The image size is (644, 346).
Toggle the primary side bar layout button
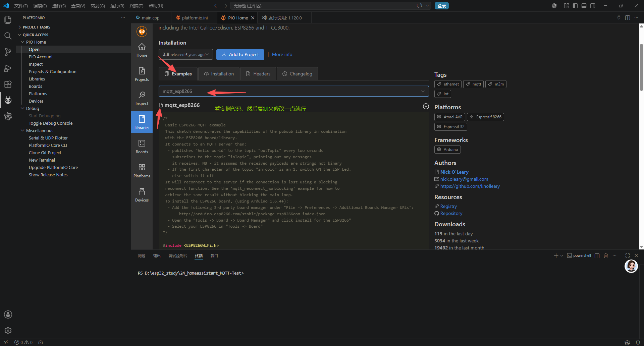[x=575, y=6]
